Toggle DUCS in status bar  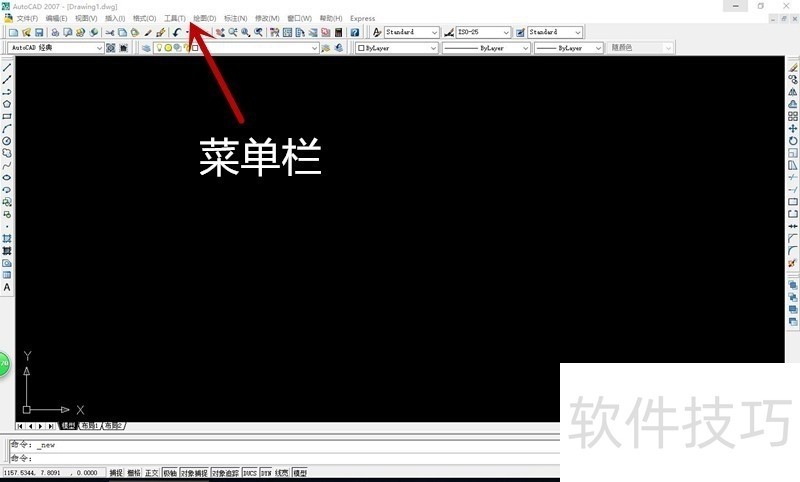point(249,473)
